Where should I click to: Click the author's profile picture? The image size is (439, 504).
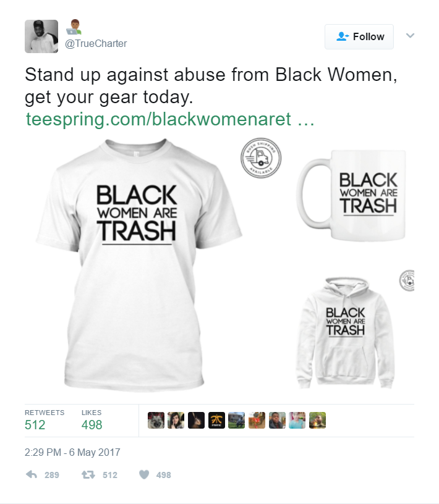tap(41, 36)
